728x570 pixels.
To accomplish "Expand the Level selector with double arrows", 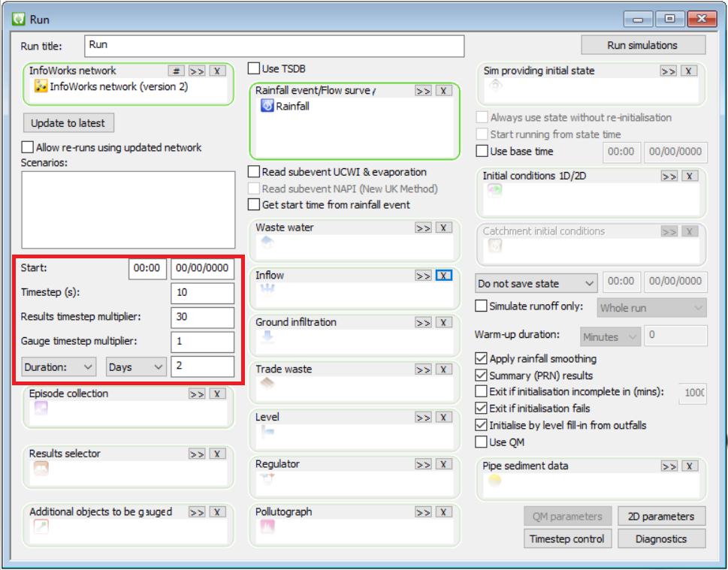I will coord(423,418).
